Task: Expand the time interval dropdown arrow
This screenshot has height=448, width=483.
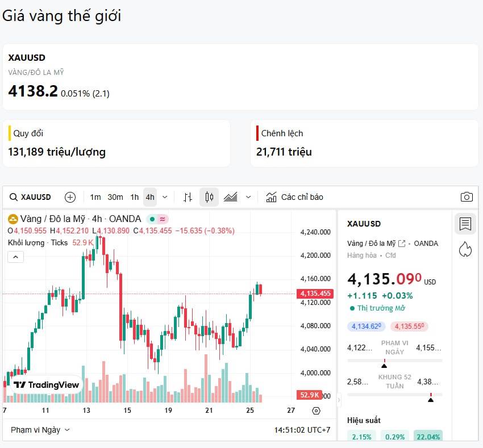Action: (165, 197)
